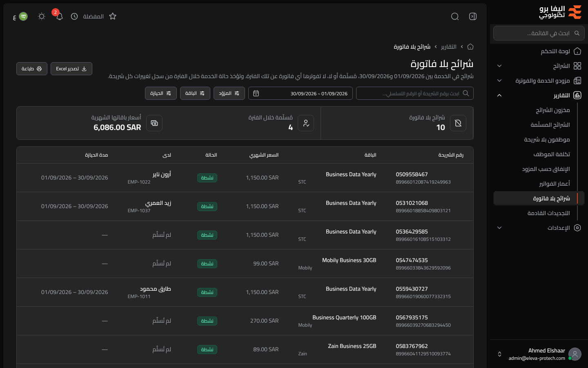
Task: Open notifications bell with 2 badge
Action: click(59, 16)
